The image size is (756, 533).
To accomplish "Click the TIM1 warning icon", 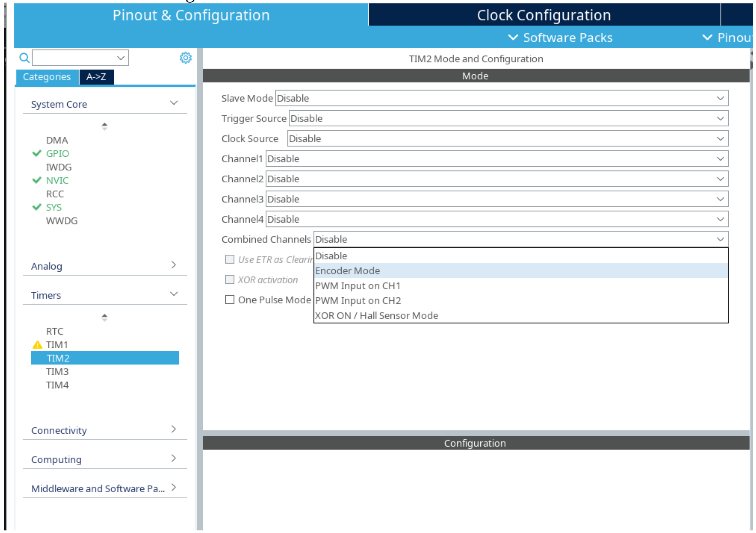I will click(x=37, y=345).
